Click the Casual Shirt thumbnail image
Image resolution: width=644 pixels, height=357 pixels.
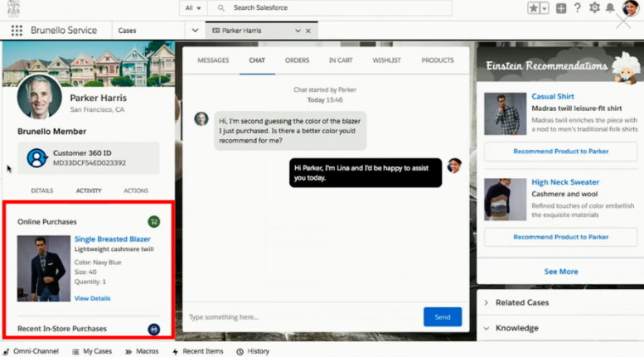(506, 113)
